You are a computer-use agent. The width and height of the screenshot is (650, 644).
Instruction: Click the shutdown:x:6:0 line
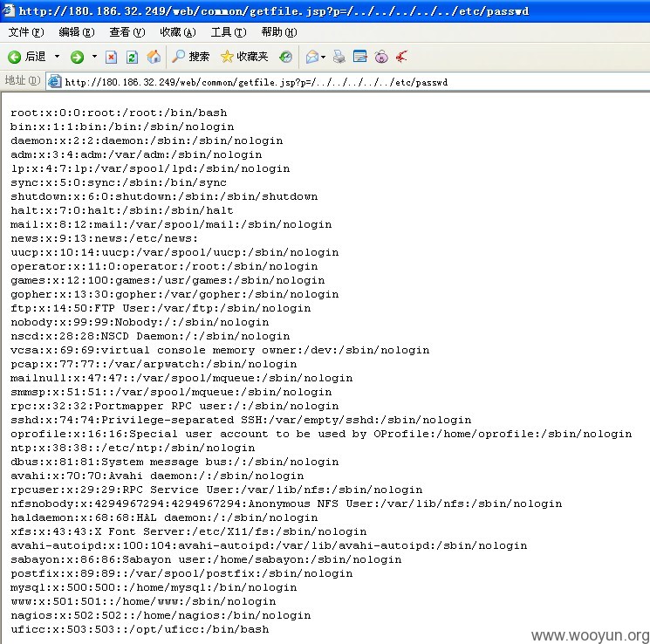tap(164, 196)
